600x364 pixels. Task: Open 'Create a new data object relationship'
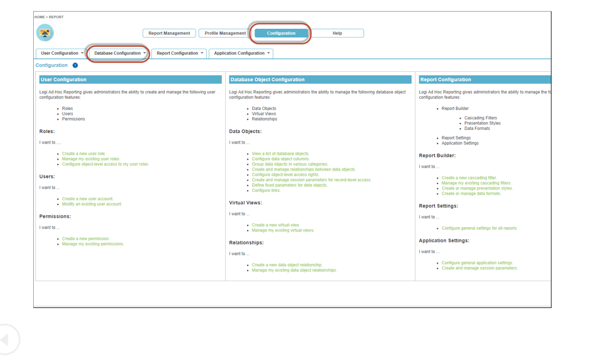(x=286, y=265)
